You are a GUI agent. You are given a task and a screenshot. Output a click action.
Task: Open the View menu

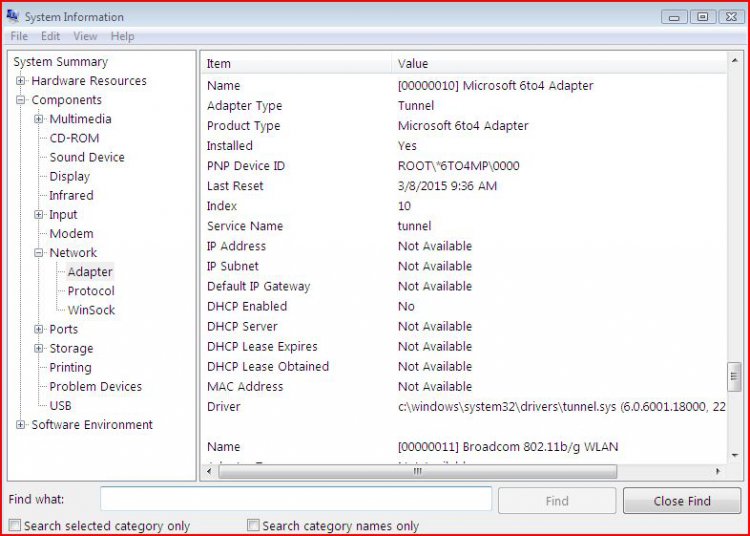(x=85, y=36)
